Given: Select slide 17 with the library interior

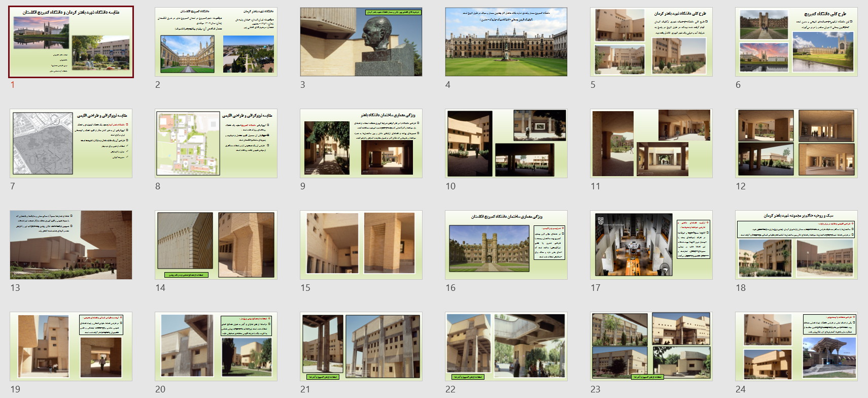Looking at the screenshot, I should click(x=651, y=245).
